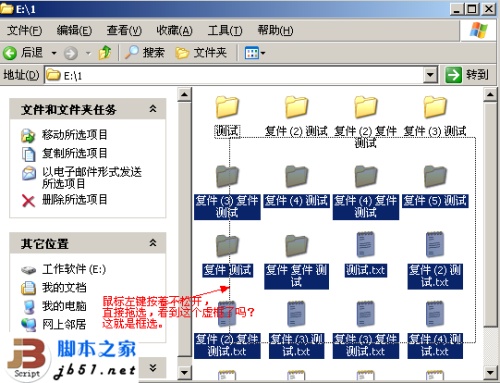Select the 测试 folder icon
500x383 pixels.
click(x=227, y=107)
